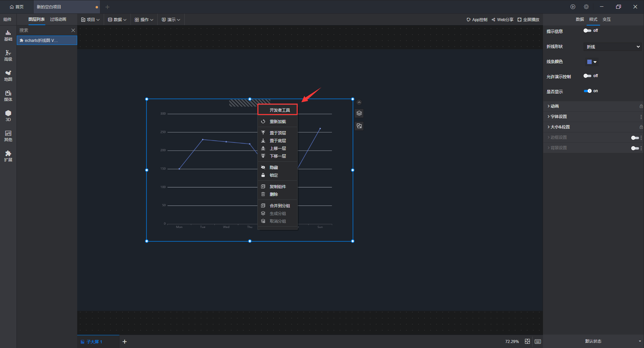
Task: Choose 置于顶层 in the context menu
Action: tap(278, 133)
